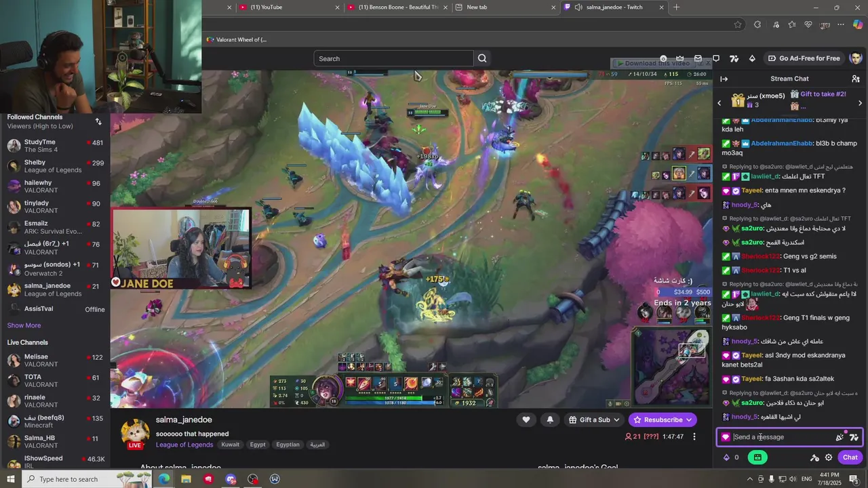
Task: Open the 7TV icon in top navigation
Action: pos(734,58)
